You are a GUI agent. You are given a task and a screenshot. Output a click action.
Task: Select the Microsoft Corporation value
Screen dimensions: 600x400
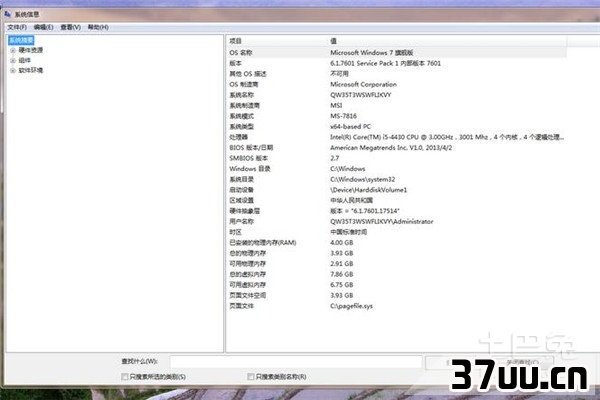[x=363, y=84]
